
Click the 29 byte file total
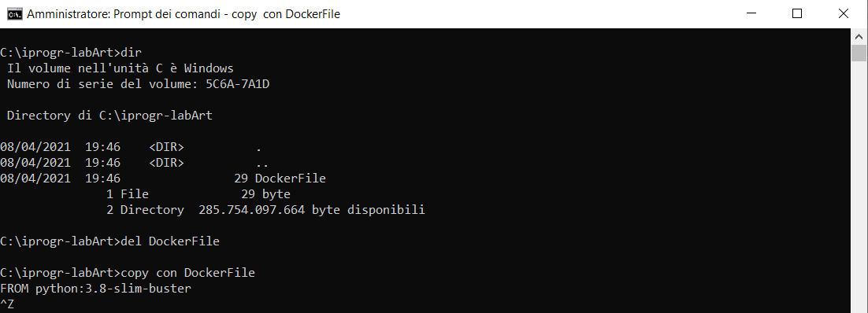coord(265,194)
